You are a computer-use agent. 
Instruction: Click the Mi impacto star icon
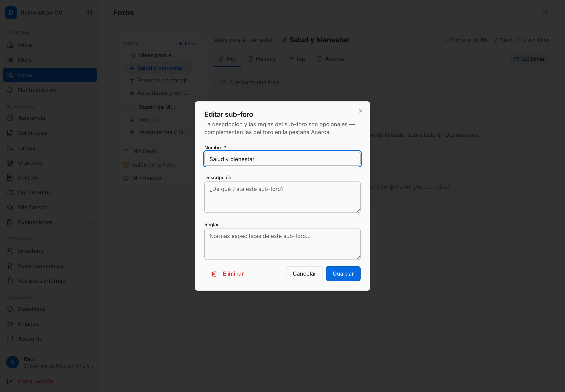(x=126, y=178)
